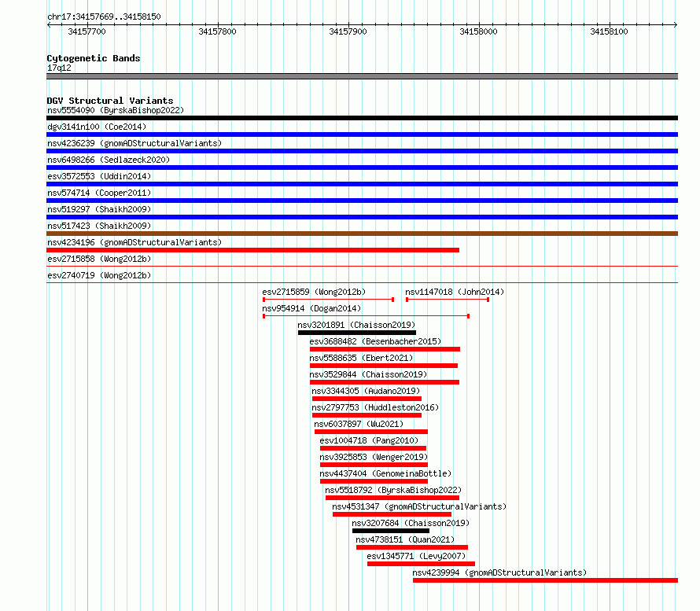Click the red bar of esv1345771

pos(421,564)
